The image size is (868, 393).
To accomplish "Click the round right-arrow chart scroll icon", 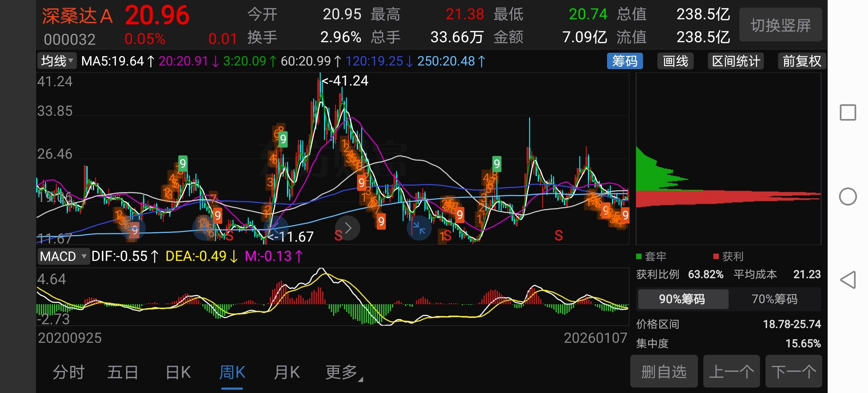I will [x=347, y=228].
